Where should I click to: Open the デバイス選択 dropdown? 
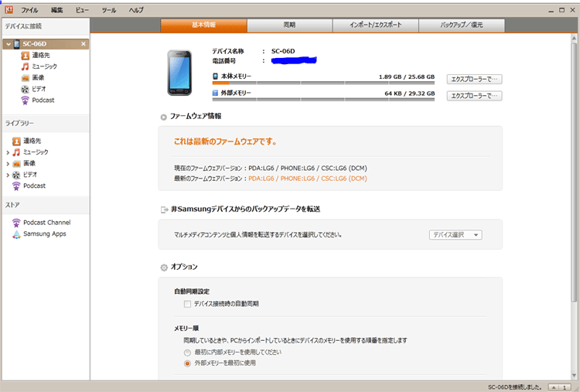coord(455,235)
